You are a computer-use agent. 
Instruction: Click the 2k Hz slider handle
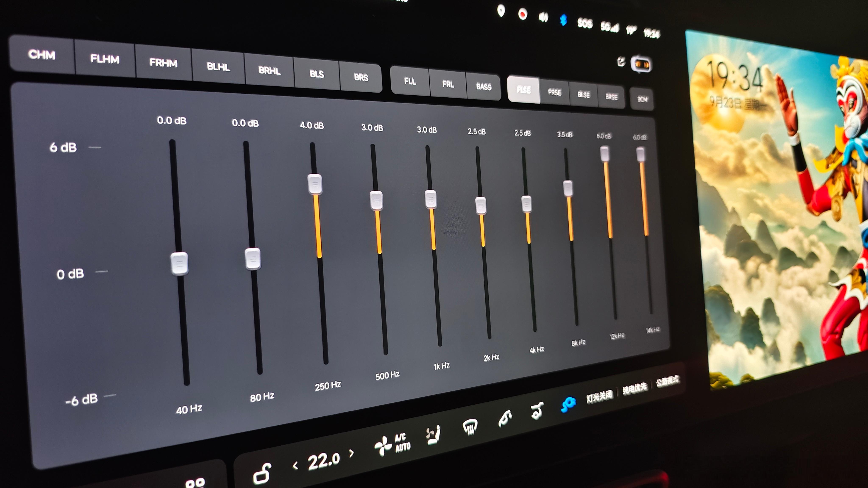point(480,205)
